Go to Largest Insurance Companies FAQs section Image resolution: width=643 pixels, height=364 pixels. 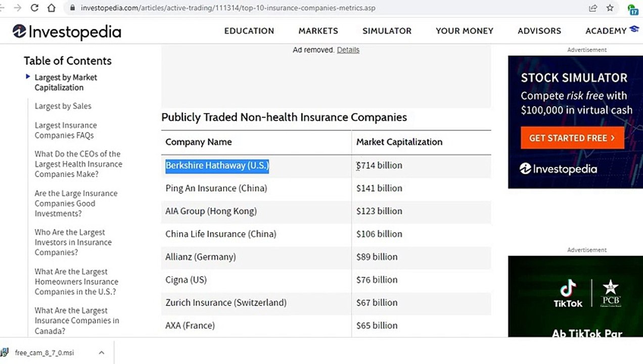pos(66,130)
